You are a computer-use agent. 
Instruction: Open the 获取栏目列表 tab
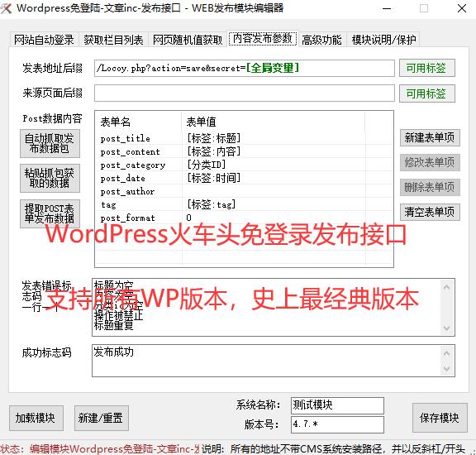click(113, 40)
